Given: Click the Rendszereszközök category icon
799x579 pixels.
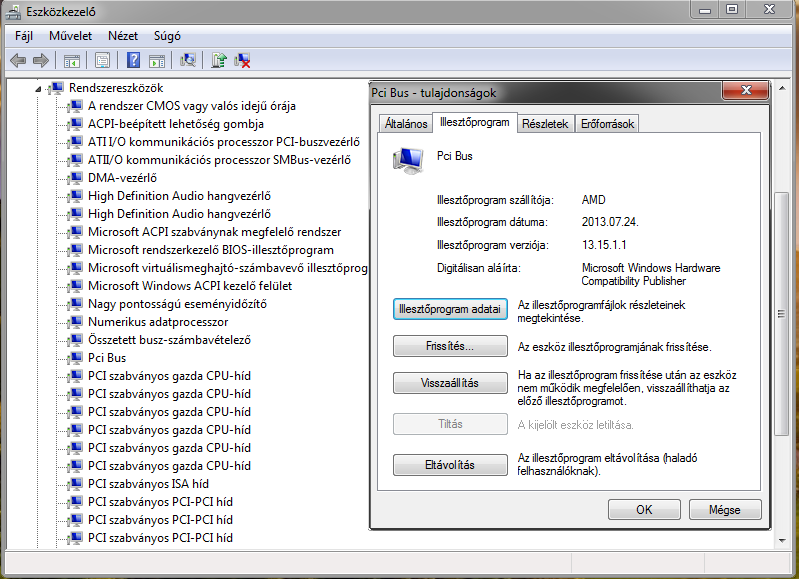Looking at the screenshot, I should point(57,88).
